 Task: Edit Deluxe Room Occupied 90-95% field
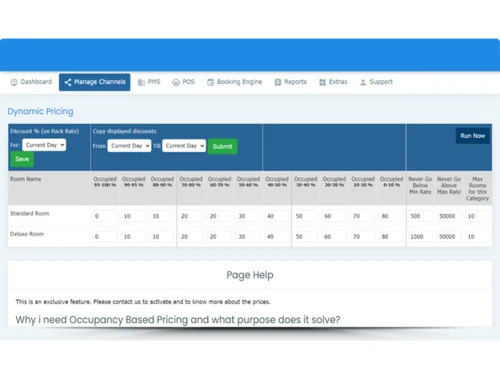coord(134,237)
